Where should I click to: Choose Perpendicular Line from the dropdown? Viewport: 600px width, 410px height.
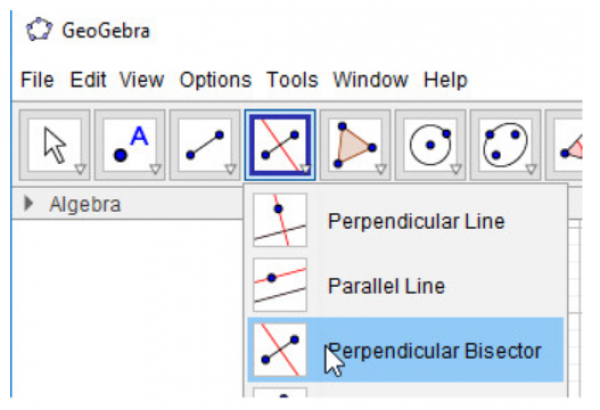tap(417, 221)
